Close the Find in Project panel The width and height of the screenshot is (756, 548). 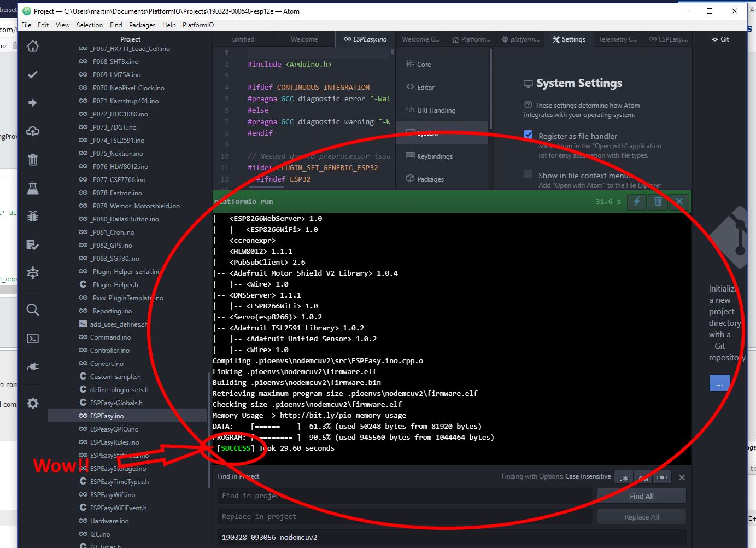[x=682, y=477]
